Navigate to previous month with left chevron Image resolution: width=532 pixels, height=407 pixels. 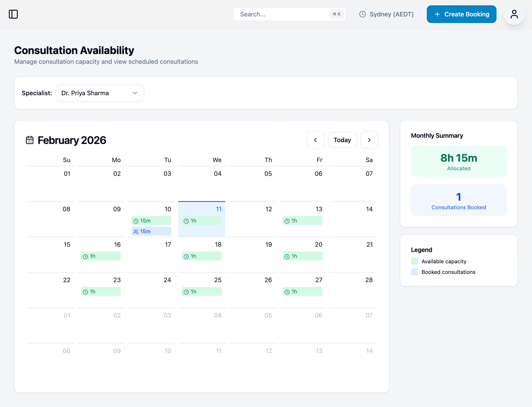point(315,140)
